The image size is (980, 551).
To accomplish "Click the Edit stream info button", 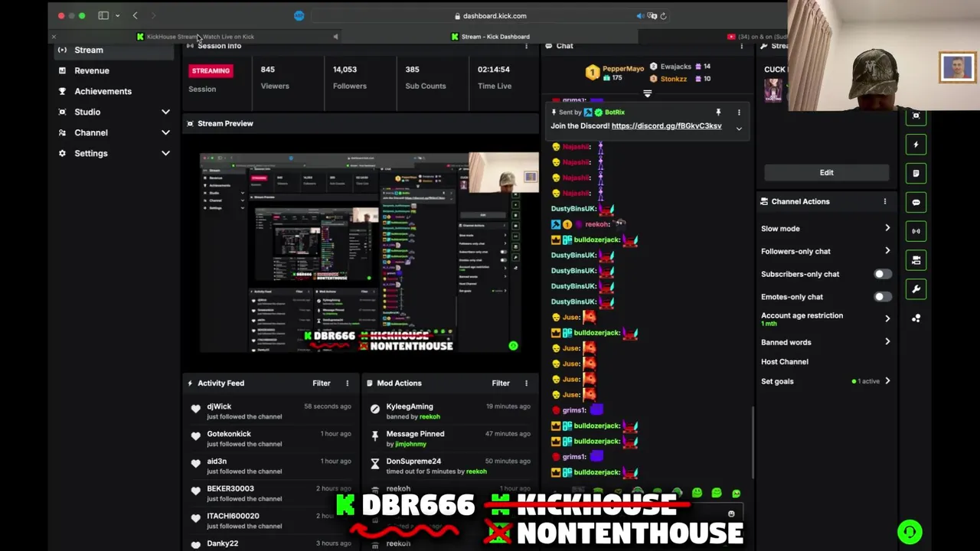I will pos(826,172).
